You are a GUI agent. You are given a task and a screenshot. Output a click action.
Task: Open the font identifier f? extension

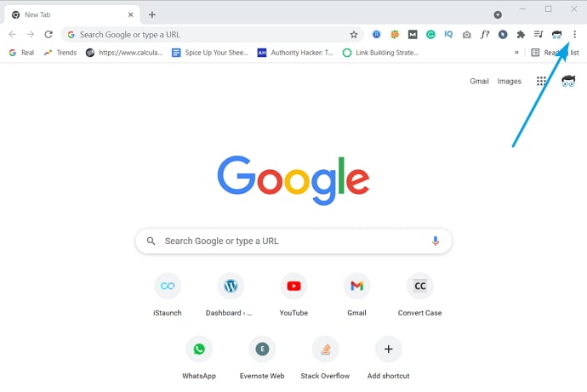[x=484, y=34]
